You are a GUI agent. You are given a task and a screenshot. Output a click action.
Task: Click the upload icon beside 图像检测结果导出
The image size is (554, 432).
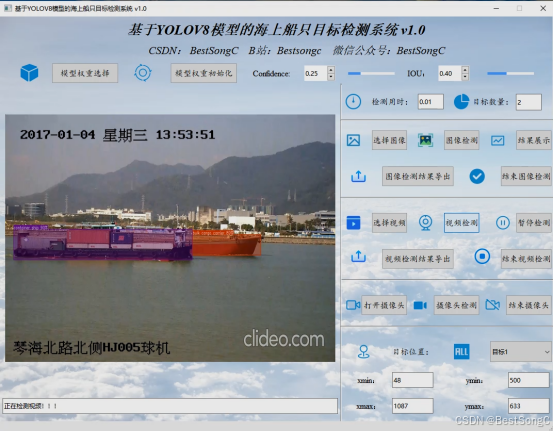point(358,176)
